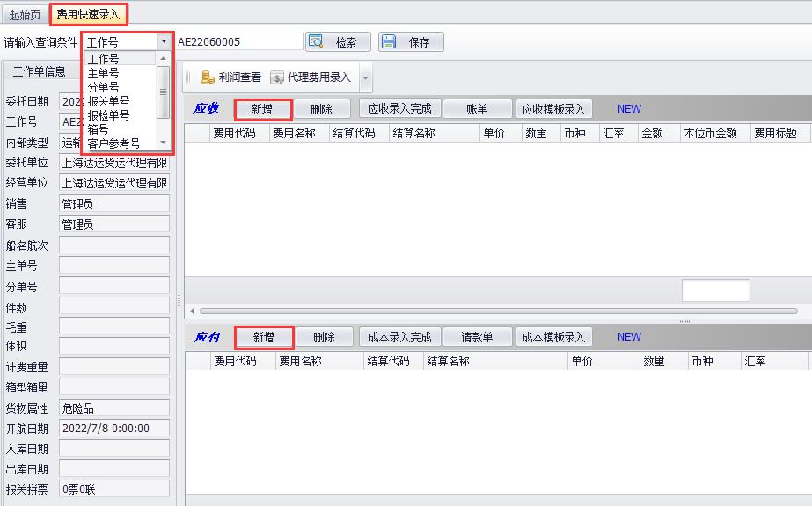Viewport: 812px width, 506px height.
Task: Open 利润查看 profit view with coins icon
Action: [208, 77]
